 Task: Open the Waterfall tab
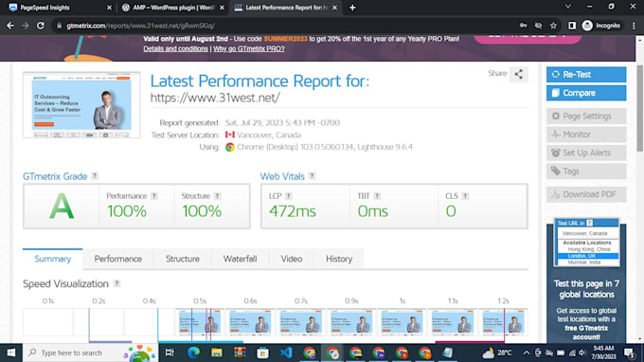(240, 259)
